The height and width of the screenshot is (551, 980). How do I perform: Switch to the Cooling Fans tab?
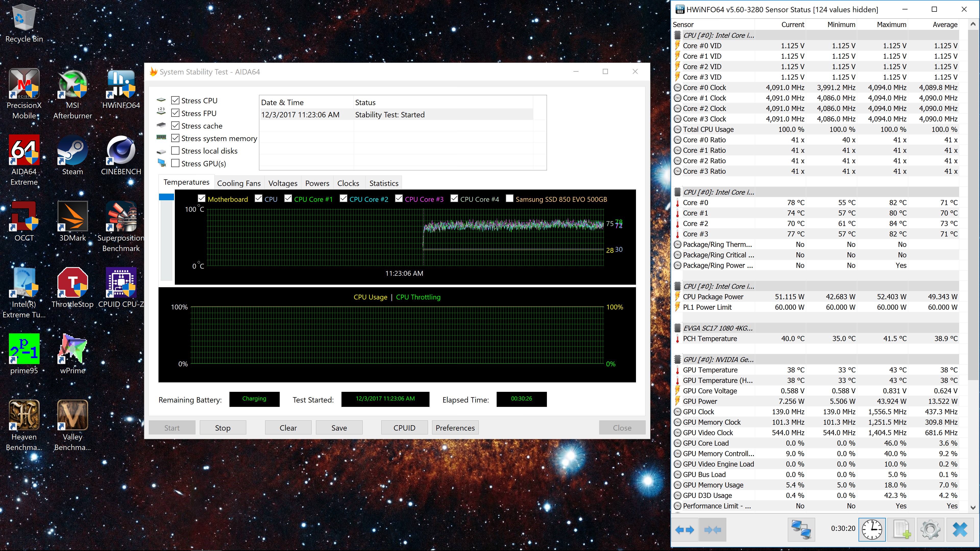(x=239, y=183)
